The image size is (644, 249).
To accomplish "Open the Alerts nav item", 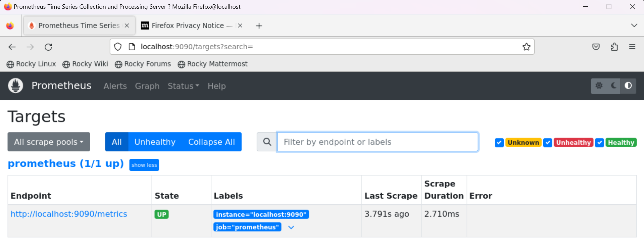I will (x=115, y=86).
